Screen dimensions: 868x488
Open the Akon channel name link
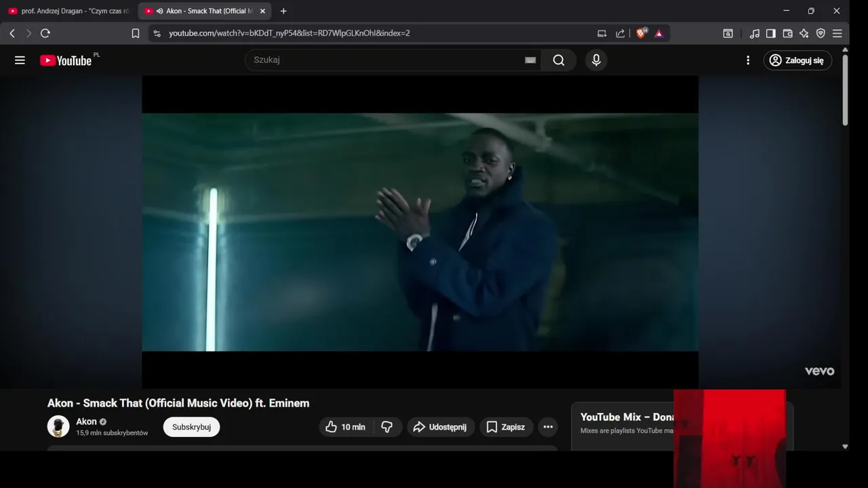[x=86, y=422]
